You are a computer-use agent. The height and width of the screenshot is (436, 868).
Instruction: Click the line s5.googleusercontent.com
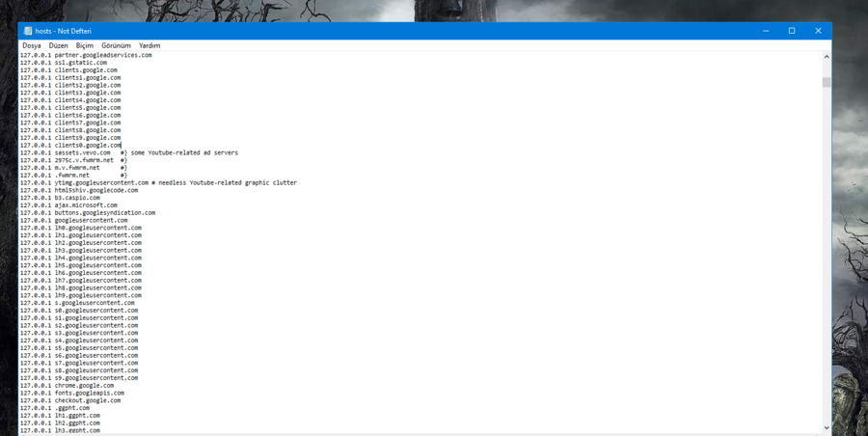[79, 347]
